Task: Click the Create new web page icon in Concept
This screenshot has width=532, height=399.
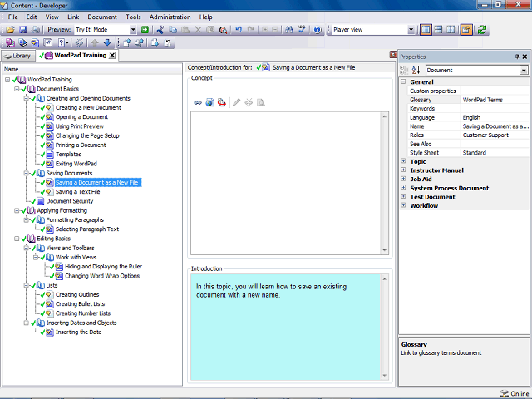Action: [209, 102]
